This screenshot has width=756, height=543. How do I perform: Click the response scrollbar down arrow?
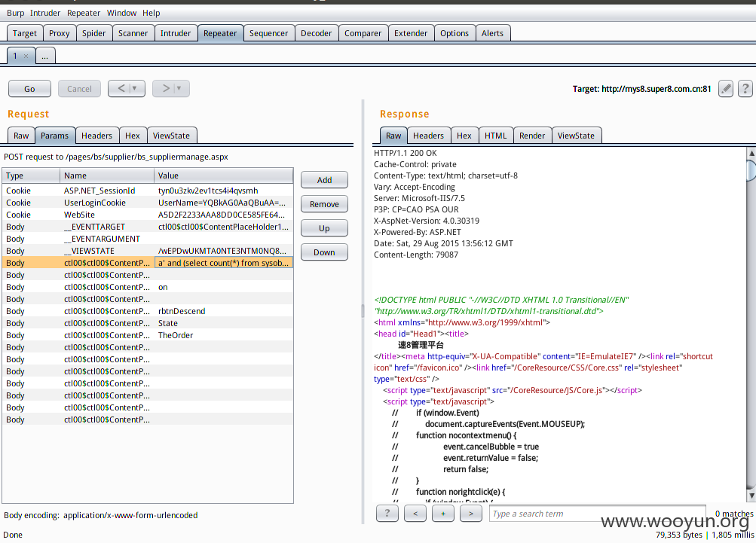751,496
